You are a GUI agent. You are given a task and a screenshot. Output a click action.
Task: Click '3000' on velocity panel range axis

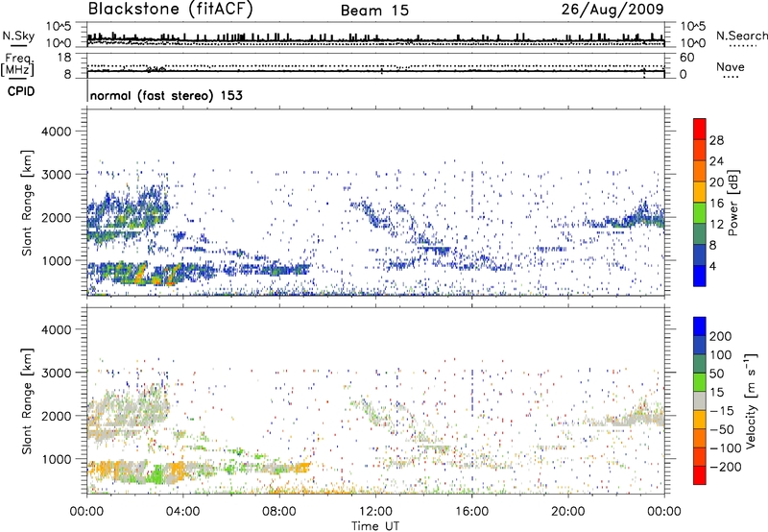point(57,373)
